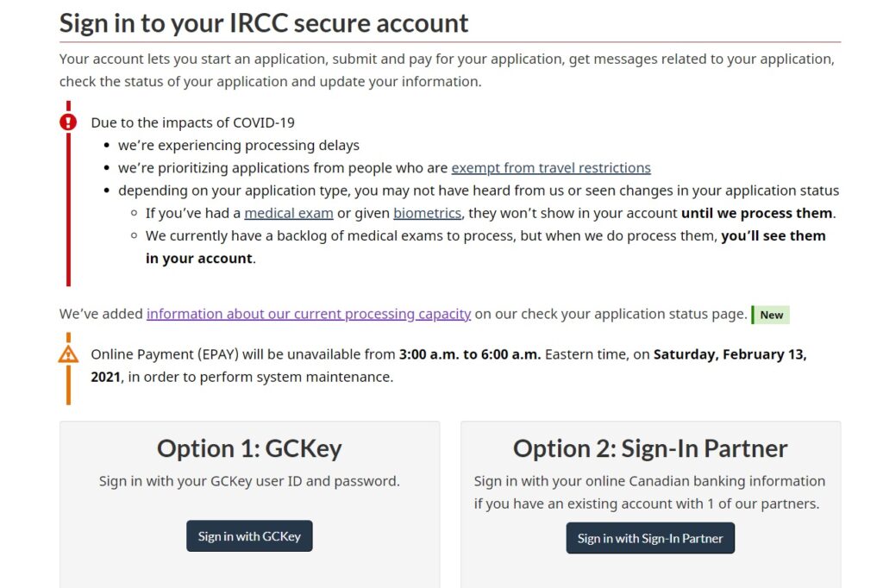Screen dimensions: 883x588
Task: Click the bold 3:00 a.m. to 6:00 a.m. time
Action: [470, 354]
